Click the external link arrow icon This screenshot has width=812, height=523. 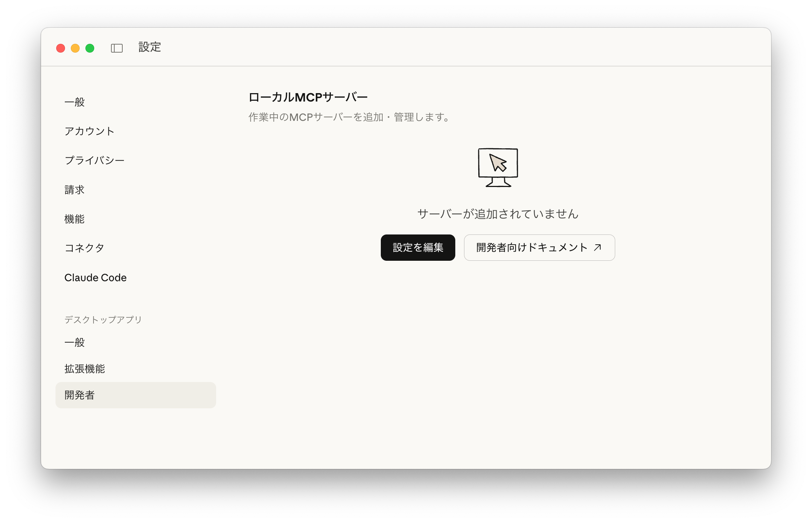[x=597, y=248]
